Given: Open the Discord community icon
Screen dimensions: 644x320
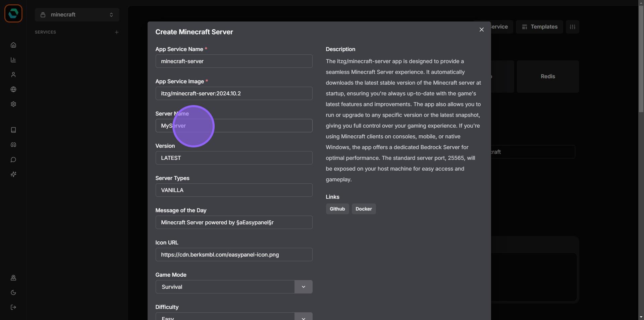Looking at the screenshot, I should [13, 145].
